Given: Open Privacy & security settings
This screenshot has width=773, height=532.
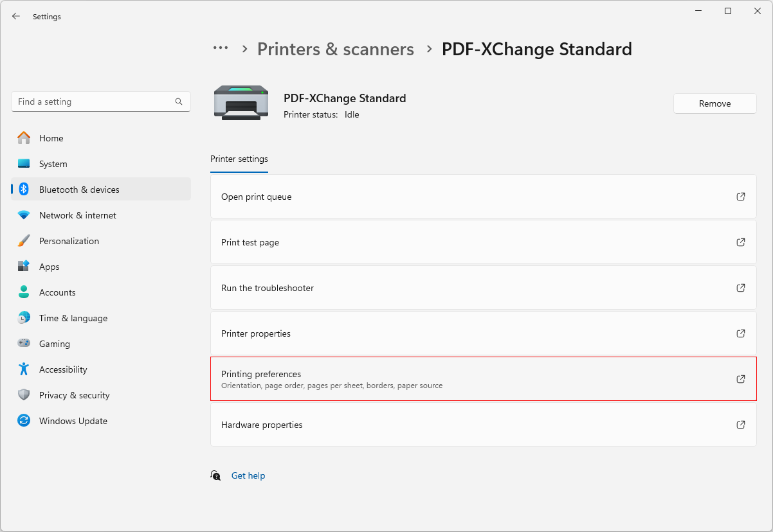Looking at the screenshot, I should point(101,395).
